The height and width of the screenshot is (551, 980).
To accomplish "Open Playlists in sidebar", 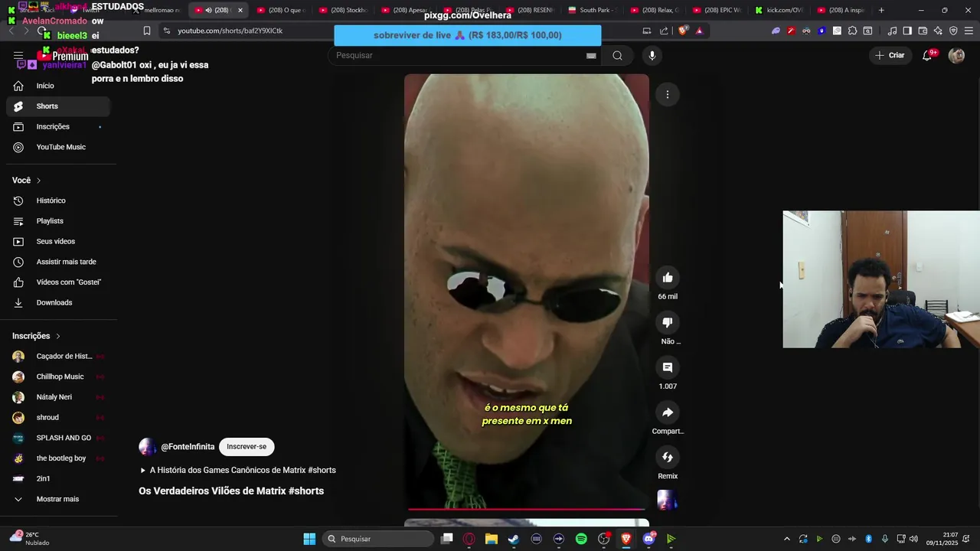I will tap(58, 221).
